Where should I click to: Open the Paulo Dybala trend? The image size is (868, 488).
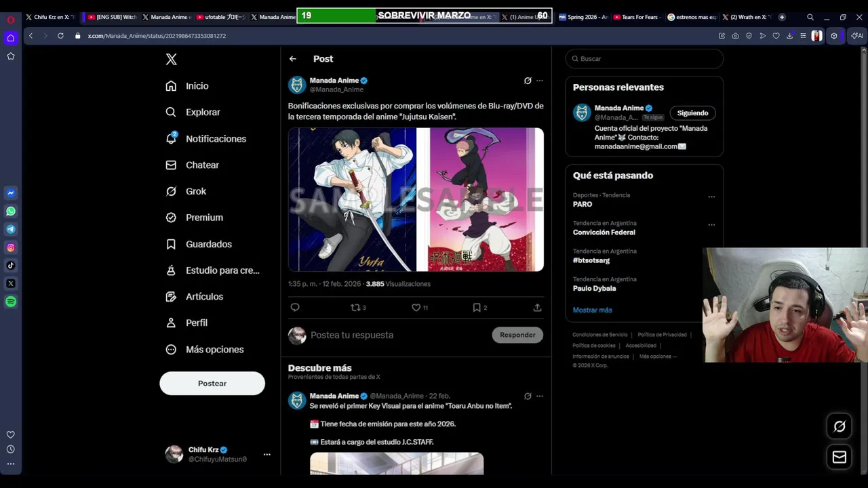click(x=595, y=288)
